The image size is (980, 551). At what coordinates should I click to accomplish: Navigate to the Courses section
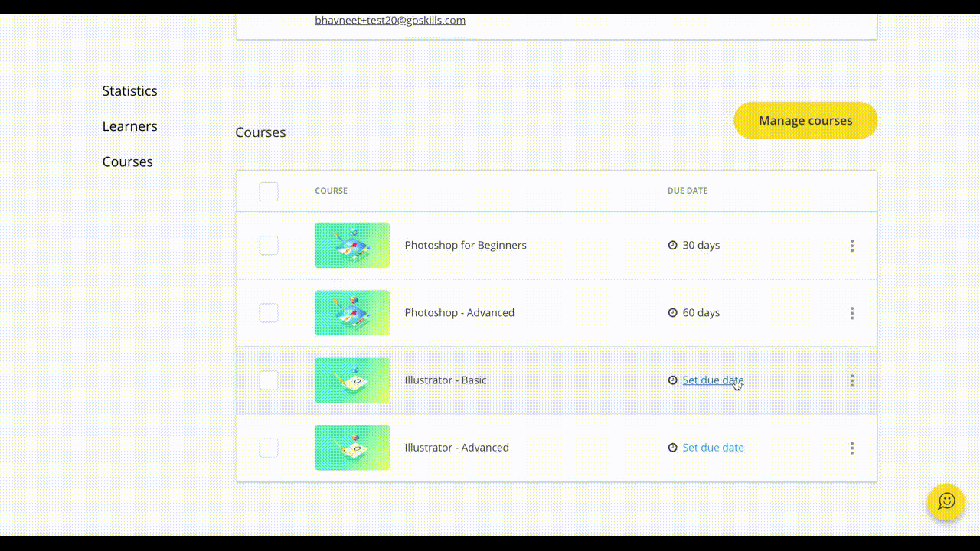[127, 161]
